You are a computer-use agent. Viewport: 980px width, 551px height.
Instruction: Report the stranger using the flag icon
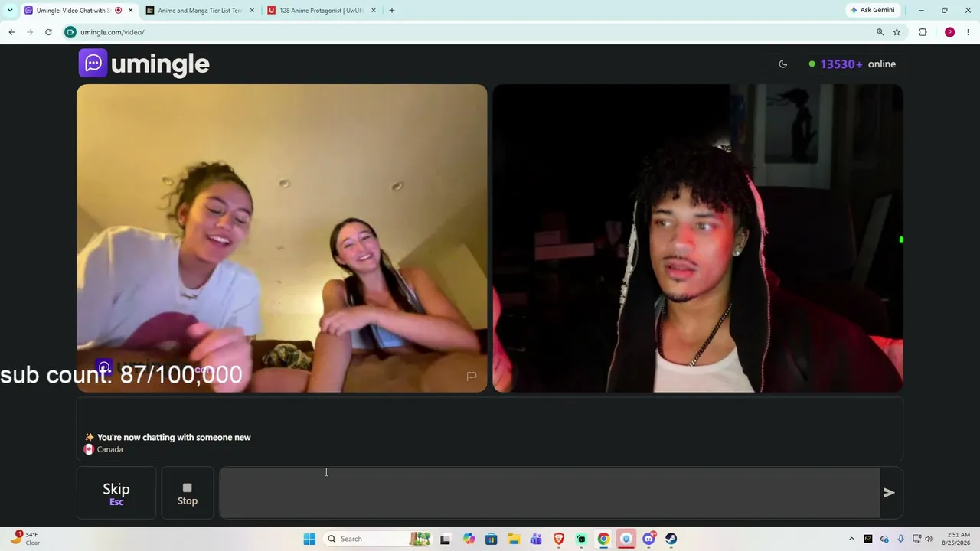472,376
